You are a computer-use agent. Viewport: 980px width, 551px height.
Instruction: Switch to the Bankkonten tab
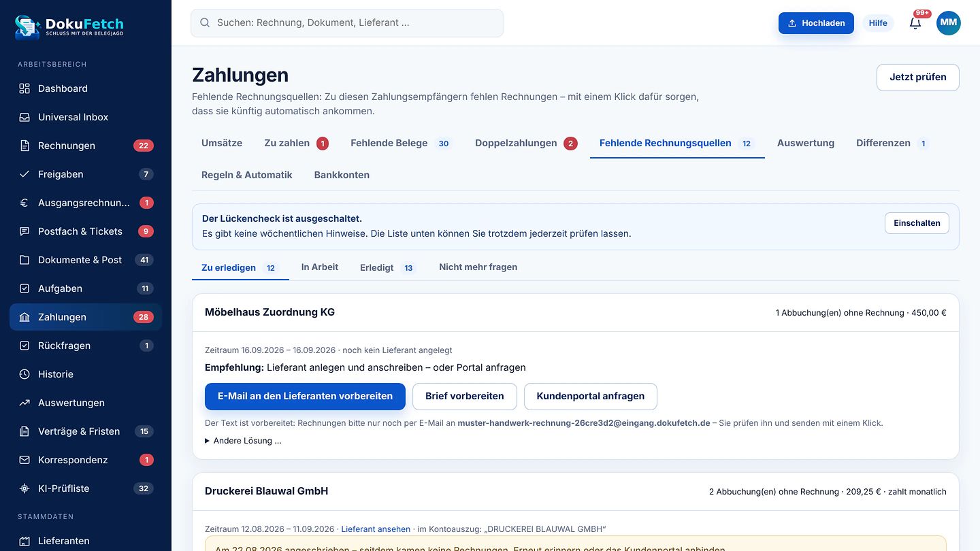(x=342, y=175)
